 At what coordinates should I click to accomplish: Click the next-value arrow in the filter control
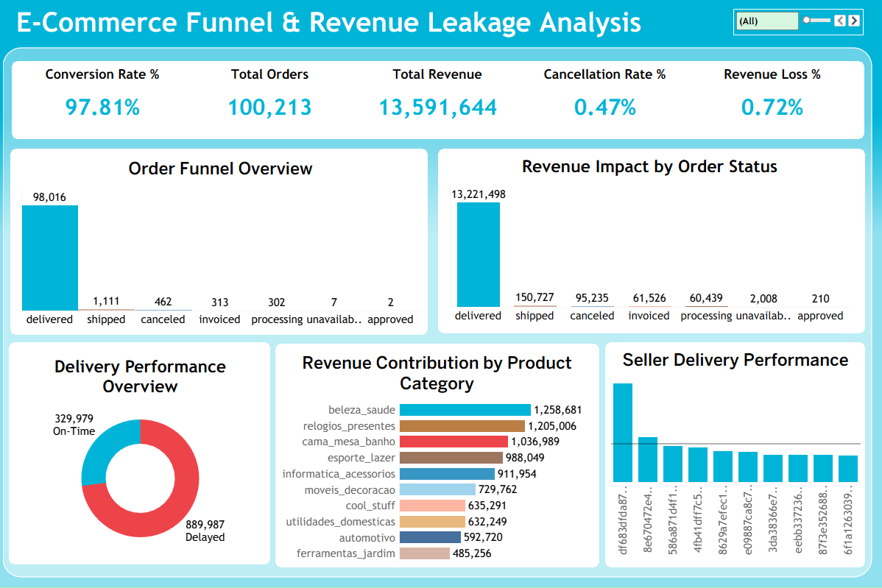click(x=854, y=21)
